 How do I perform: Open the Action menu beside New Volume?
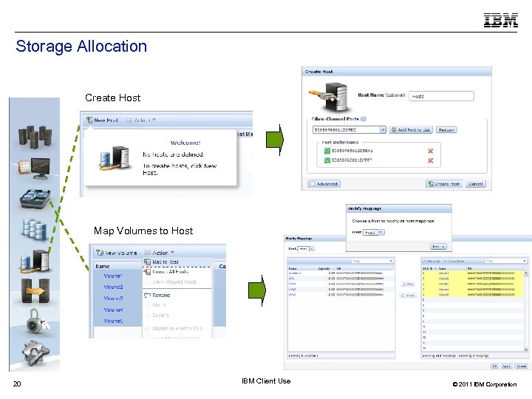click(159, 253)
